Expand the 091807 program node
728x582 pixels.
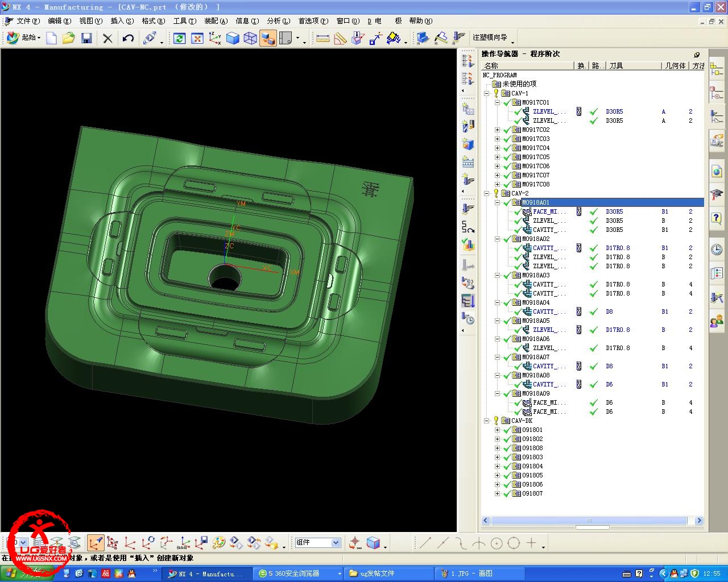[x=498, y=493]
